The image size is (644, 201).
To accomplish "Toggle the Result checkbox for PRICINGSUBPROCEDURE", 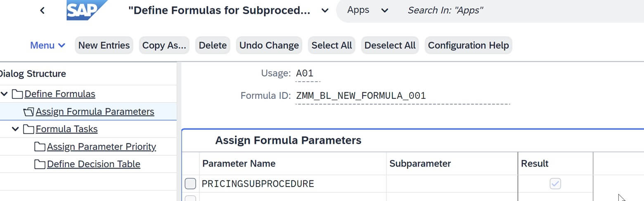I will [x=555, y=184].
